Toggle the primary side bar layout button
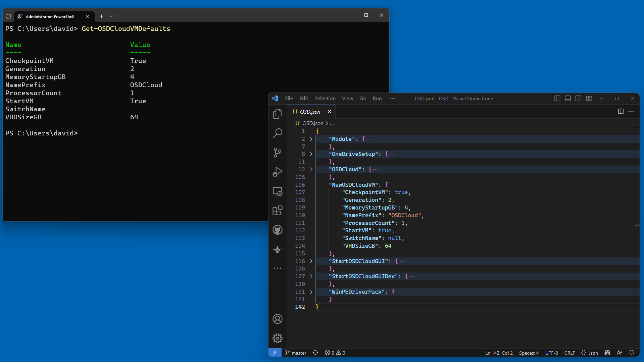 [557, 99]
